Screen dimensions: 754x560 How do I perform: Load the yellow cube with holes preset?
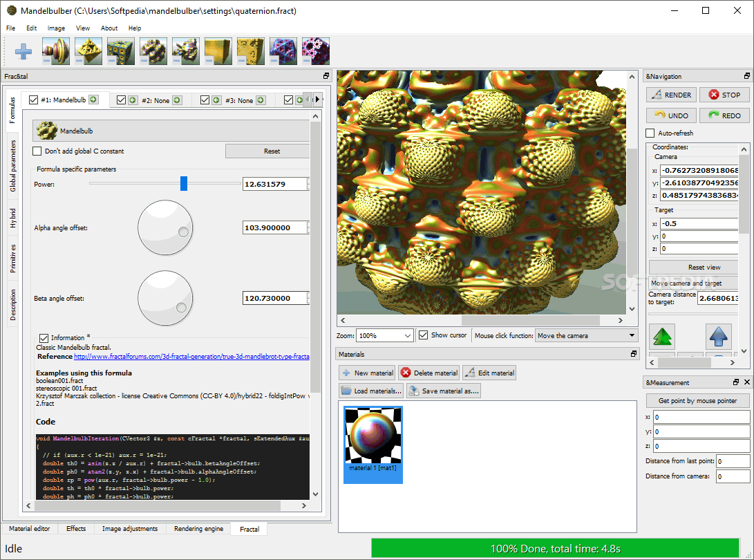(251, 51)
